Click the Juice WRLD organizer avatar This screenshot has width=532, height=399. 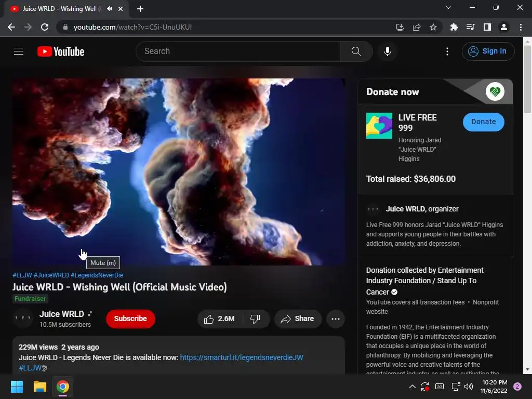click(x=373, y=209)
